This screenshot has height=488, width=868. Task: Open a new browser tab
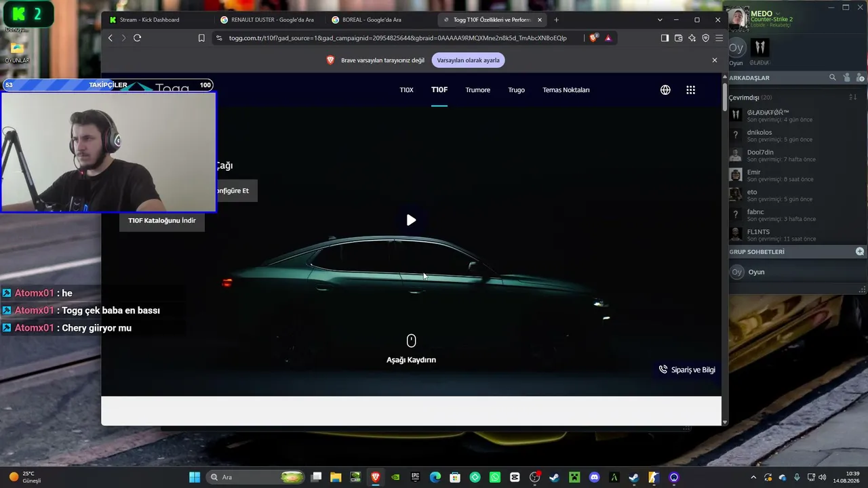556,20
